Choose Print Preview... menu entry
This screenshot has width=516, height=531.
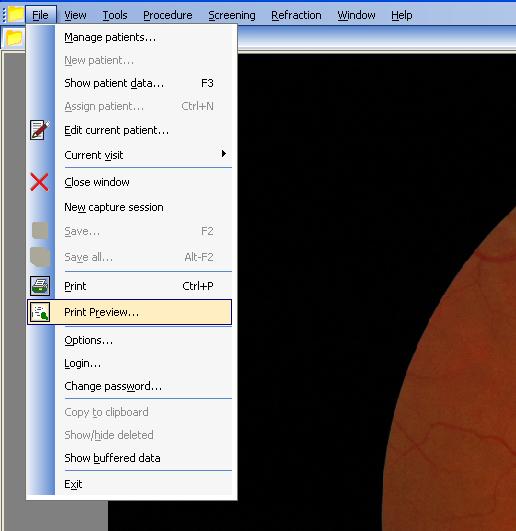point(129,312)
